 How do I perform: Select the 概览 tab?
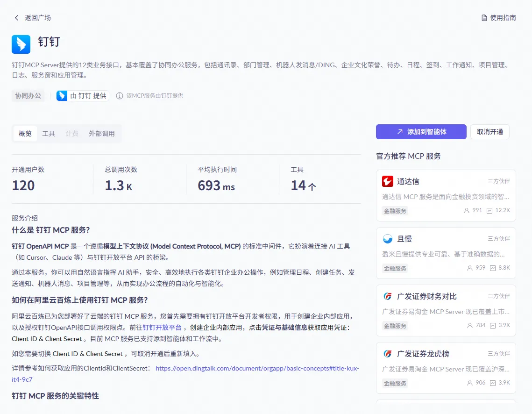point(25,133)
